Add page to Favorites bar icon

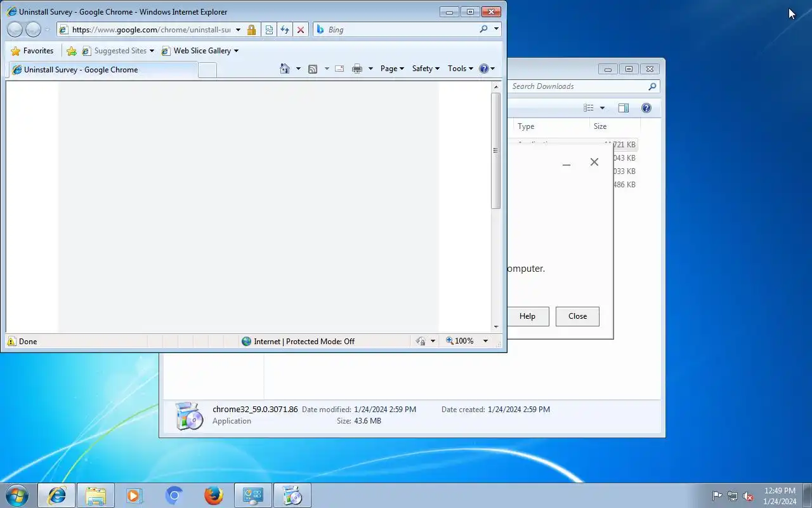72,51
